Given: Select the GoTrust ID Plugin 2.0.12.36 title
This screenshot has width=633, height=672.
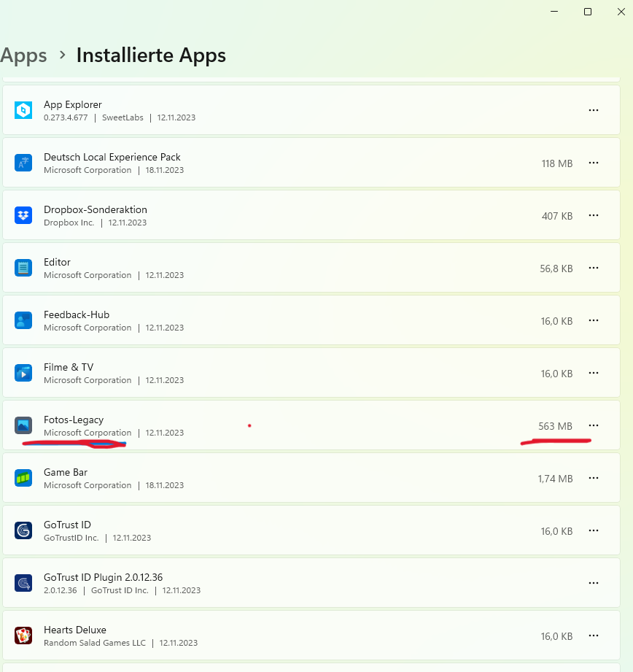Looking at the screenshot, I should [x=104, y=577].
